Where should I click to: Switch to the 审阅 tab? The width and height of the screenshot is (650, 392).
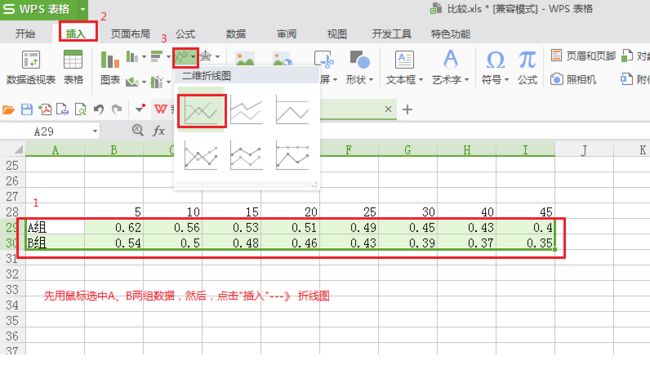[286, 34]
